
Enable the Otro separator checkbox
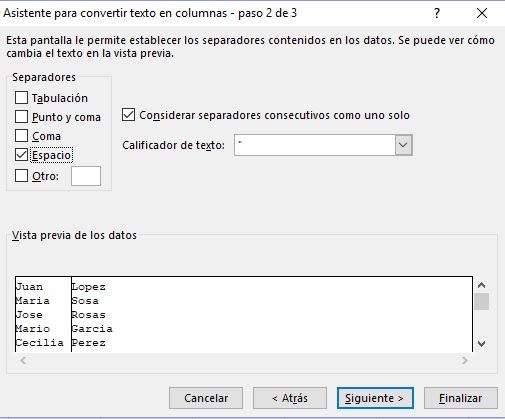21,176
